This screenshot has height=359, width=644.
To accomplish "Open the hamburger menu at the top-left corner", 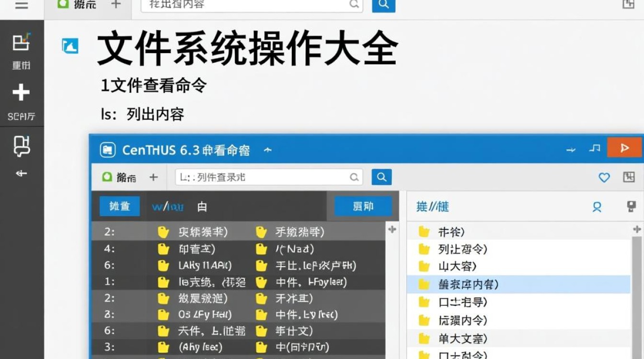I will [x=21, y=5].
